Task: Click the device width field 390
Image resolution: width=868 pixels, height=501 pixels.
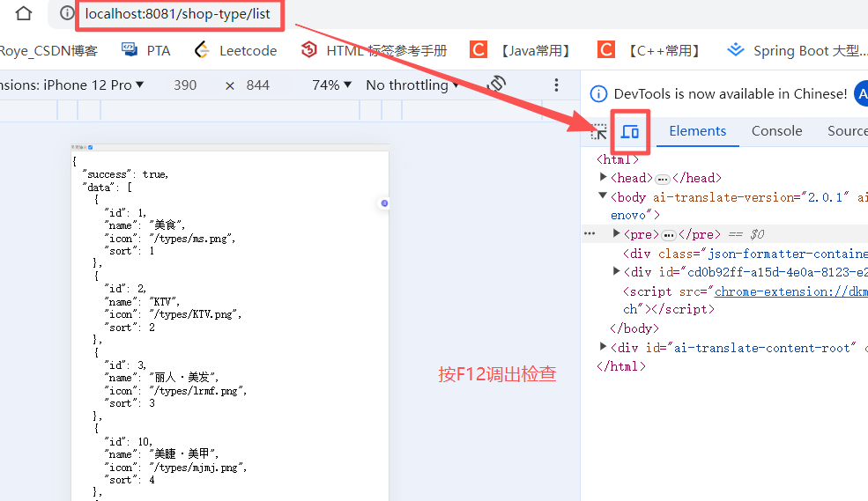Action: click(x=185, y=85)
